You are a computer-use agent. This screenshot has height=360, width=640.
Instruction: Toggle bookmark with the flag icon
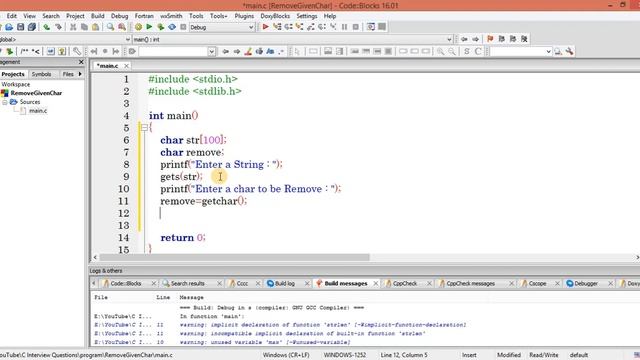[x=490, y=39]
